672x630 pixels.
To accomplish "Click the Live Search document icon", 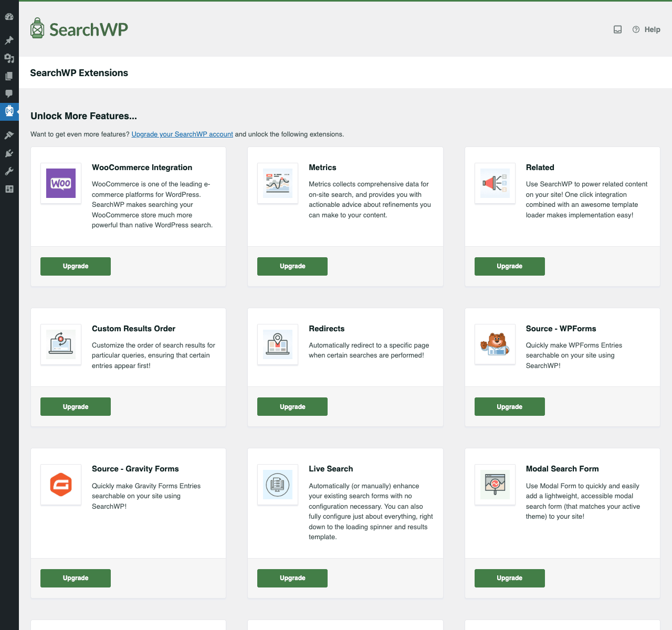I will click(278, 485).
